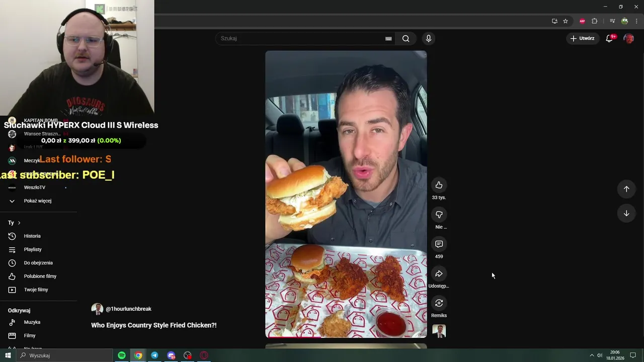
Task: Open Telegram from the taskbar
Action: point(154,355)
